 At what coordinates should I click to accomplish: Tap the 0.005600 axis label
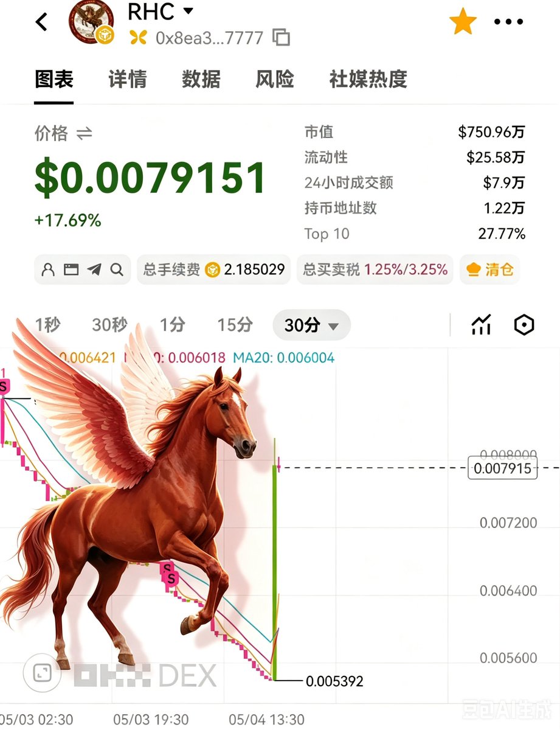(x=508, y=658)
